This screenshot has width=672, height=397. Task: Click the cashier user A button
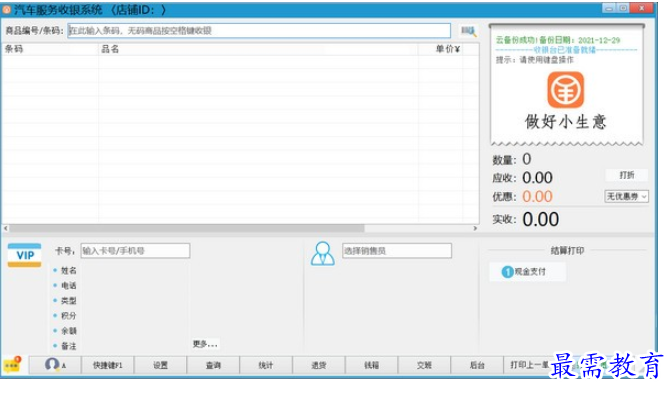(x=55, y=365)
